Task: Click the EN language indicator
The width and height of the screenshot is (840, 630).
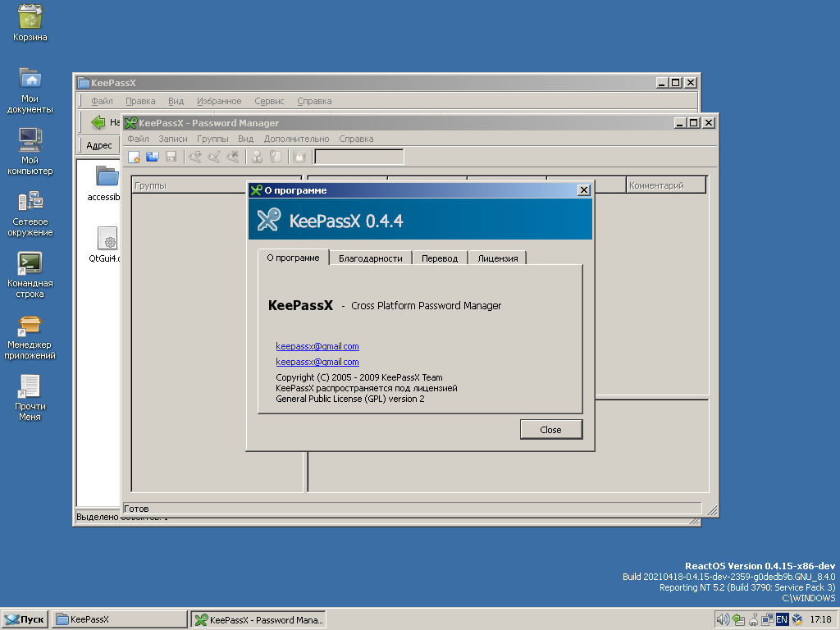Action: click(782, 619)
